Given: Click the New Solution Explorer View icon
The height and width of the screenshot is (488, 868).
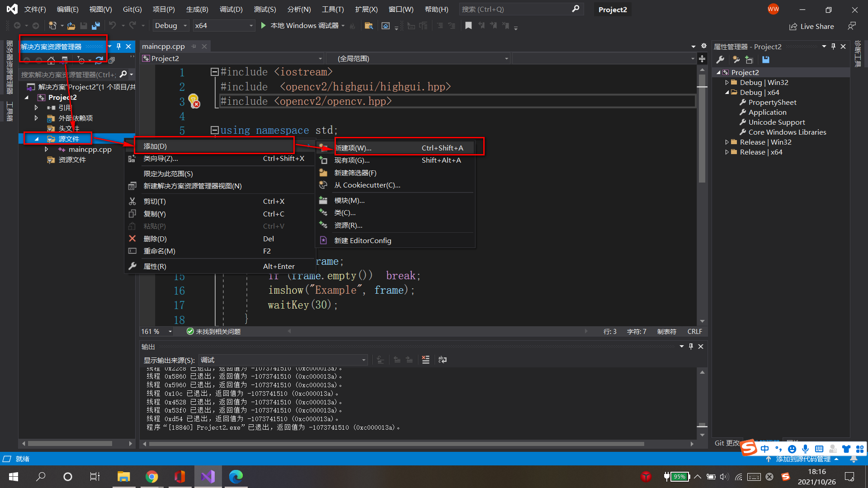Looking at the screenshot, I should point(111,60).
